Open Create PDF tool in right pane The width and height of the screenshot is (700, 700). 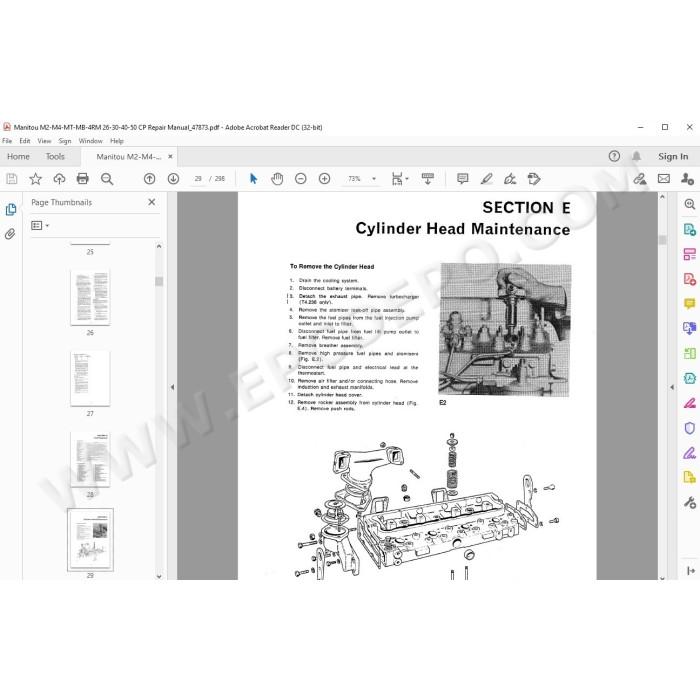click(x=690, y=279)
